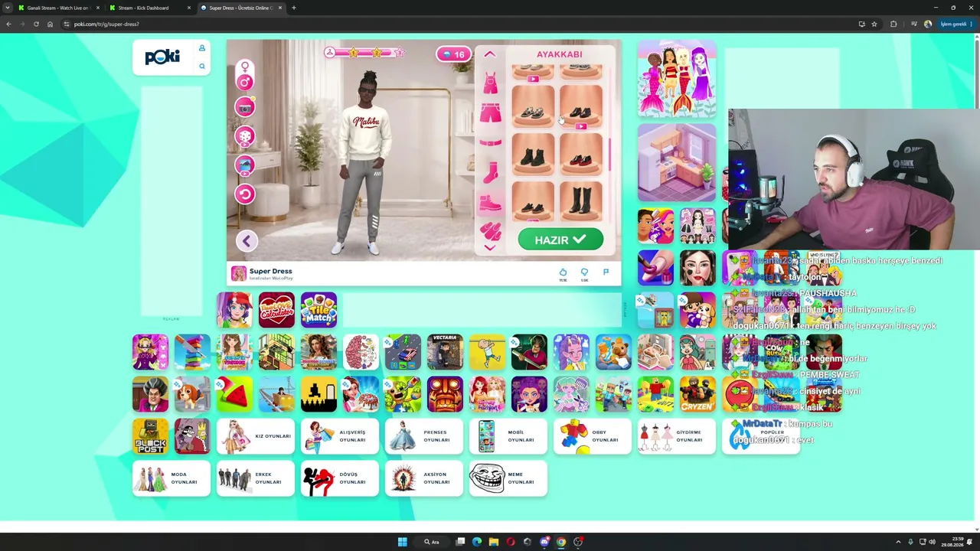Click the pink shoe list scrollbar

coord(610,155)
